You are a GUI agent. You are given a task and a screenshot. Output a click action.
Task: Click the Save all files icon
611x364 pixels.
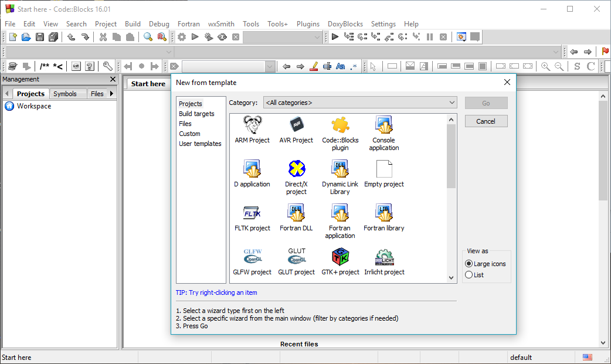(53, 37)
